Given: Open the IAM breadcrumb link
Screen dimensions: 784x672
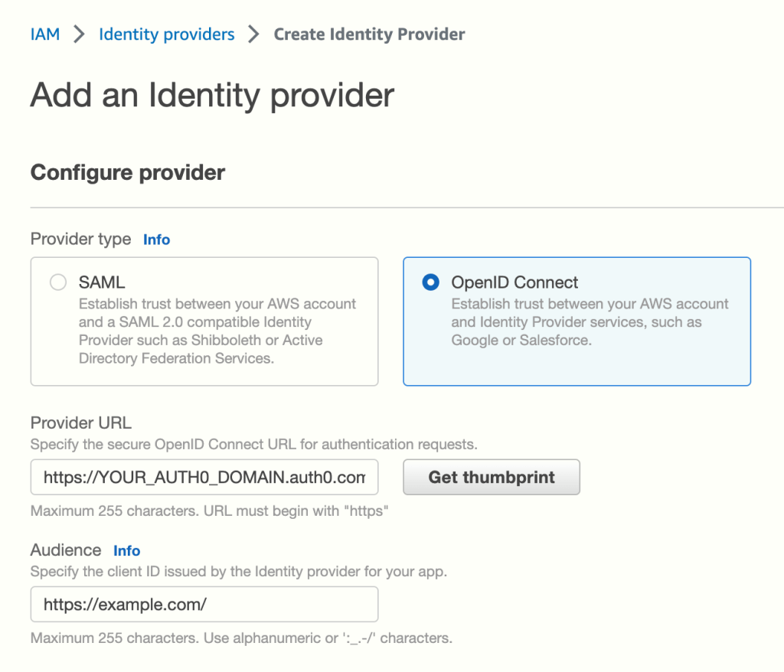Looking at the screenshot, I should point(44,34).
